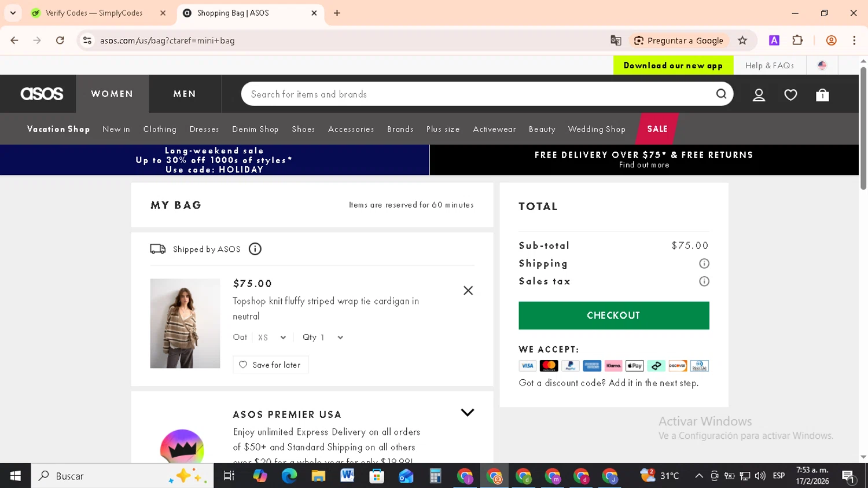
Task: View site information icon in address bar
Action: coord(87,41)
